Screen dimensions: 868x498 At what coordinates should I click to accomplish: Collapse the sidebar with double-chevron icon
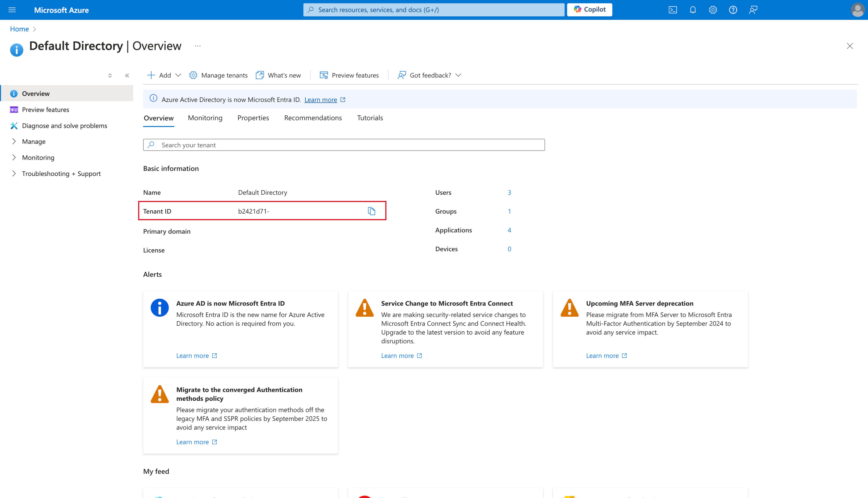[x=127, y=76]
